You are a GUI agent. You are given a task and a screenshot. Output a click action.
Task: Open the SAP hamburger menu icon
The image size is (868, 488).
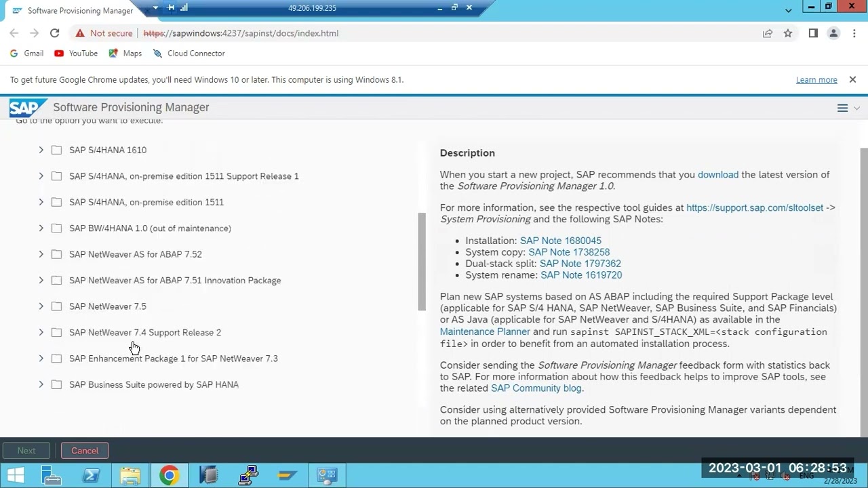pyautogui.click(x=842, y=108)
